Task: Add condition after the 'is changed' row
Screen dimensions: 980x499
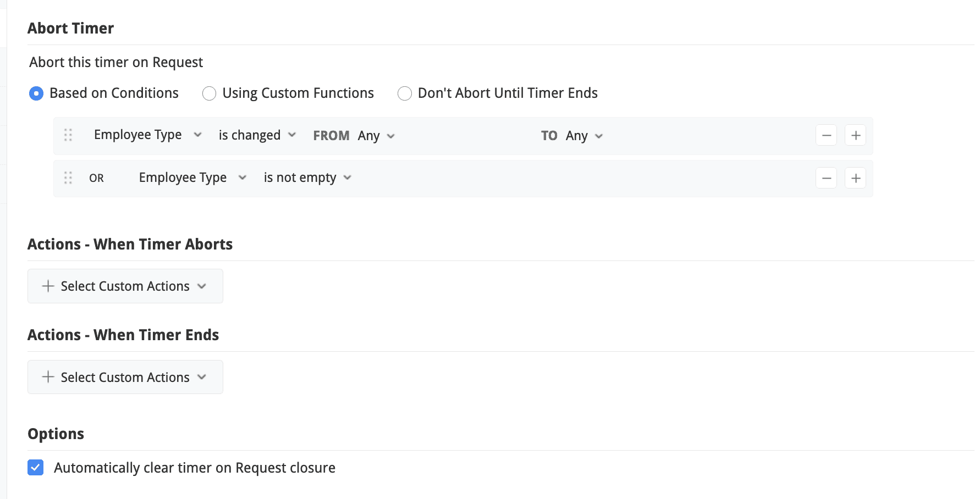Action: 856,135
